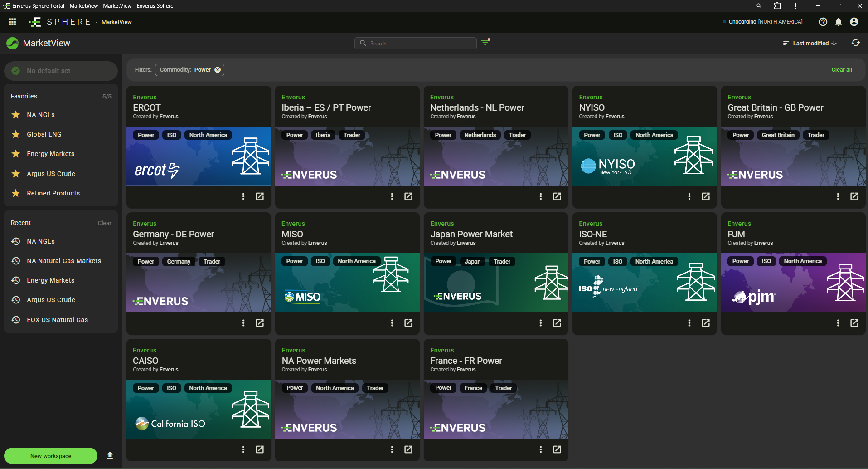Focus the workspace Search field

click(416, 43)
